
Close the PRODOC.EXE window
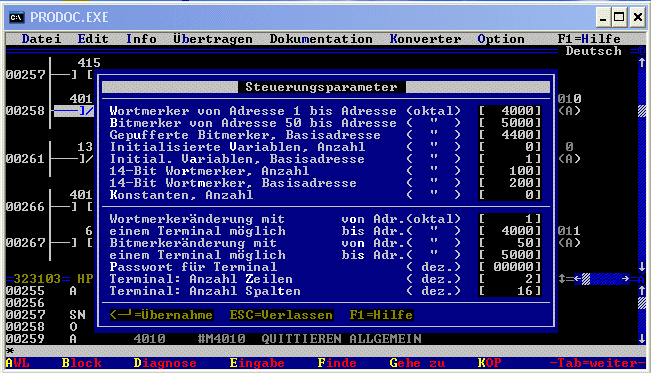638,17
